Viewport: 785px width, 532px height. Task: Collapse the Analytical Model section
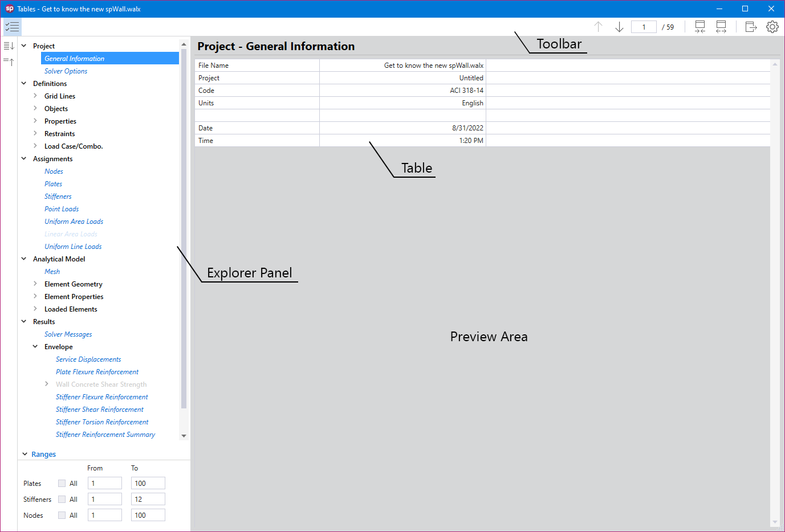[24, 259]
